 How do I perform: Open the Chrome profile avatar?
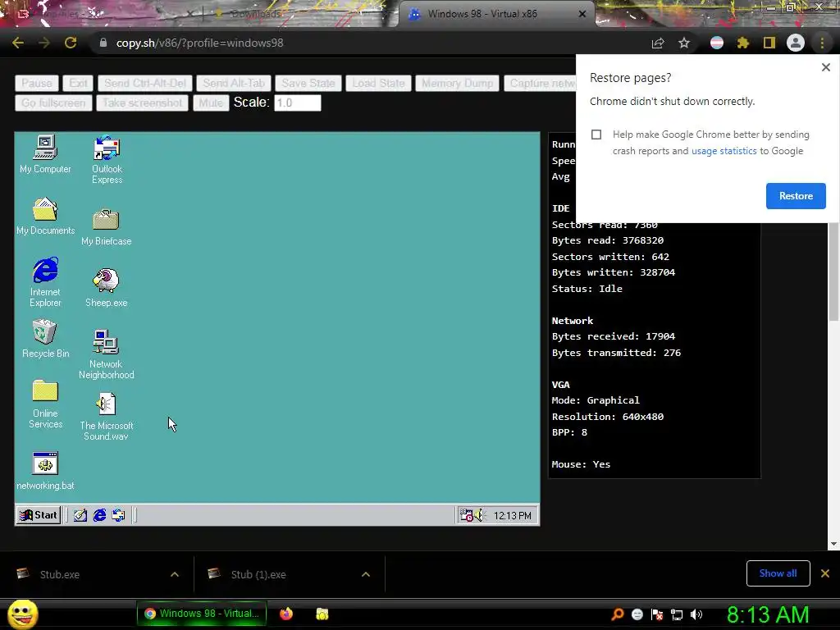[796, 43]
